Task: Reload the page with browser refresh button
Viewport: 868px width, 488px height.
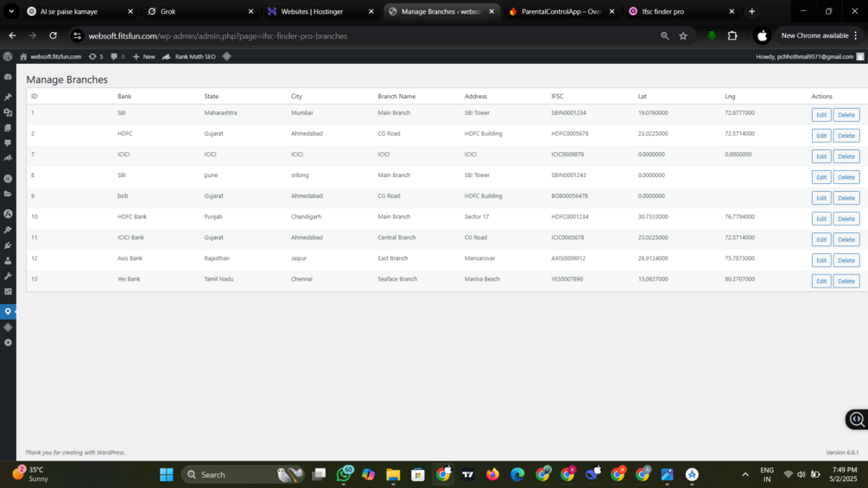Action: point(54,35)
